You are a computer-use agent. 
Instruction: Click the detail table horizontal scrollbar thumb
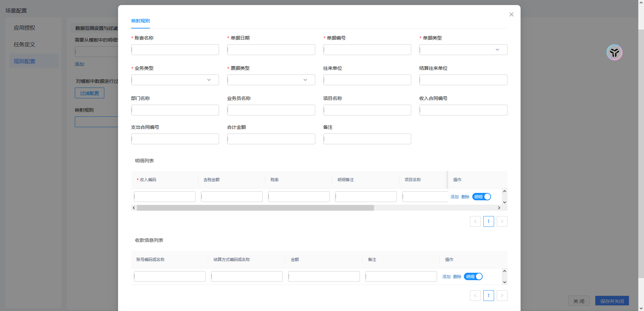255,208
